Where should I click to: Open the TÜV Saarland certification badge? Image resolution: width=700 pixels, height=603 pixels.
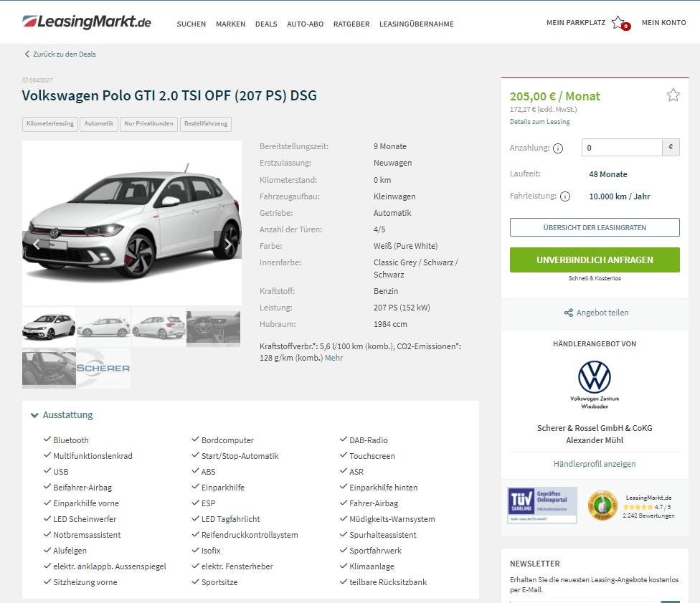click(542, 505)
